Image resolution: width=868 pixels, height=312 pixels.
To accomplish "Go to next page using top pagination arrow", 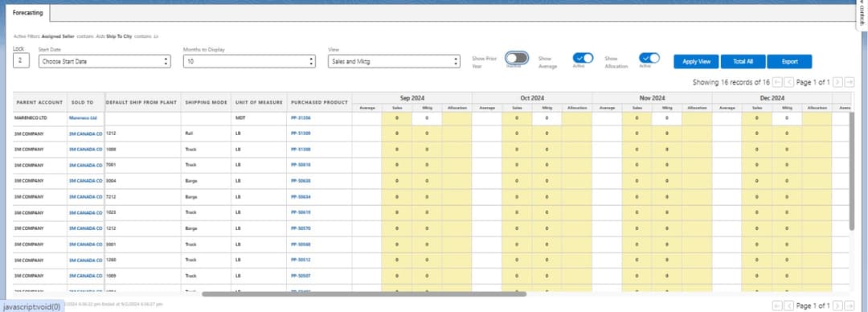I will [837, 83].
